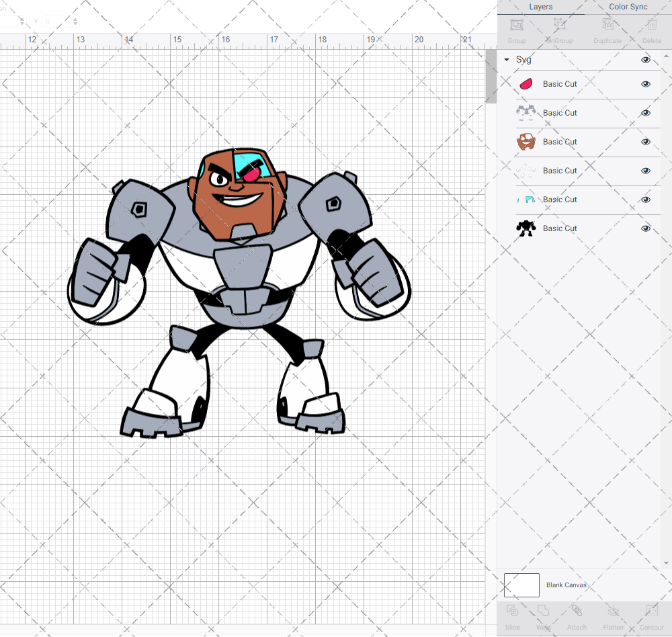
Task: Select the Cyborg character image on canvas
Action: click(239, 293)
